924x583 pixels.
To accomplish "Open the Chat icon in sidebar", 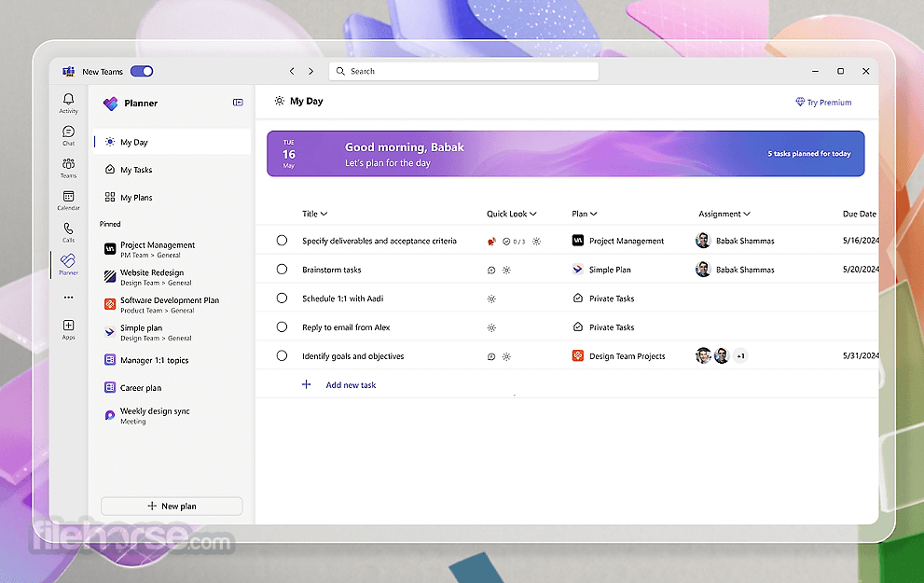I will pos(68,131).
